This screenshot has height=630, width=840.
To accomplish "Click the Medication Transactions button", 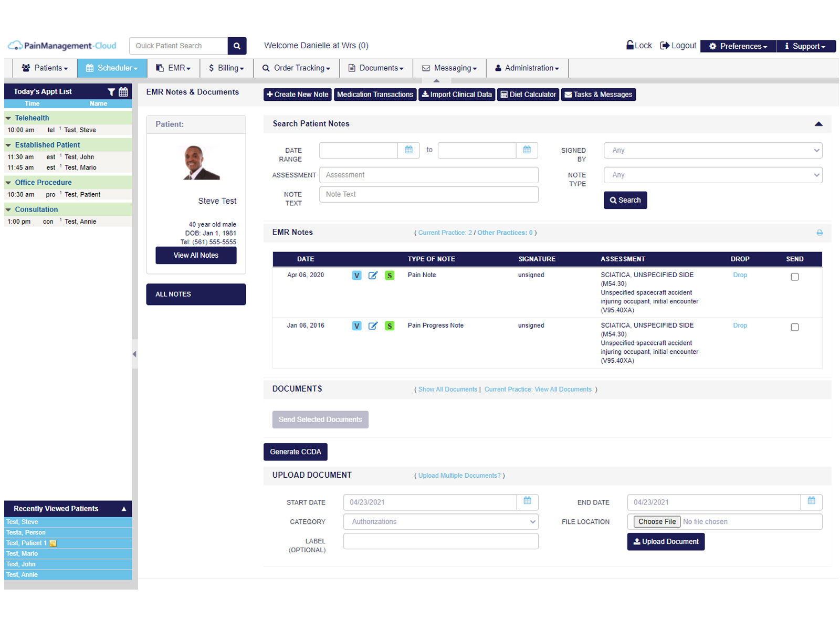I will click(x=375, y=94).
